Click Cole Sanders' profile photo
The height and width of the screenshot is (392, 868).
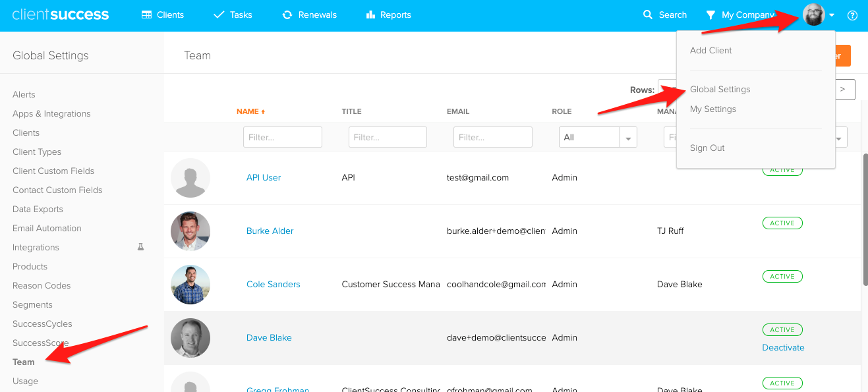(190, 285)
